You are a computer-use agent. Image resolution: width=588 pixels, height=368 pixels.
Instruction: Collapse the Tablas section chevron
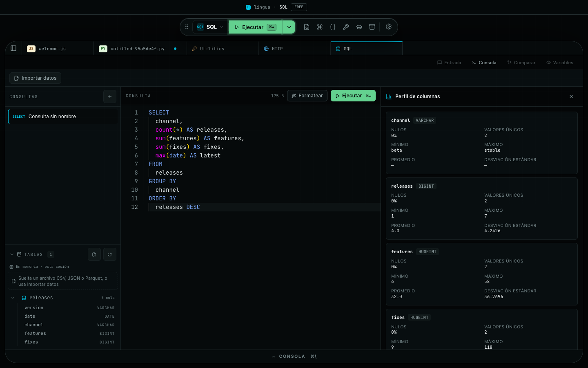[x=12, y=254]
